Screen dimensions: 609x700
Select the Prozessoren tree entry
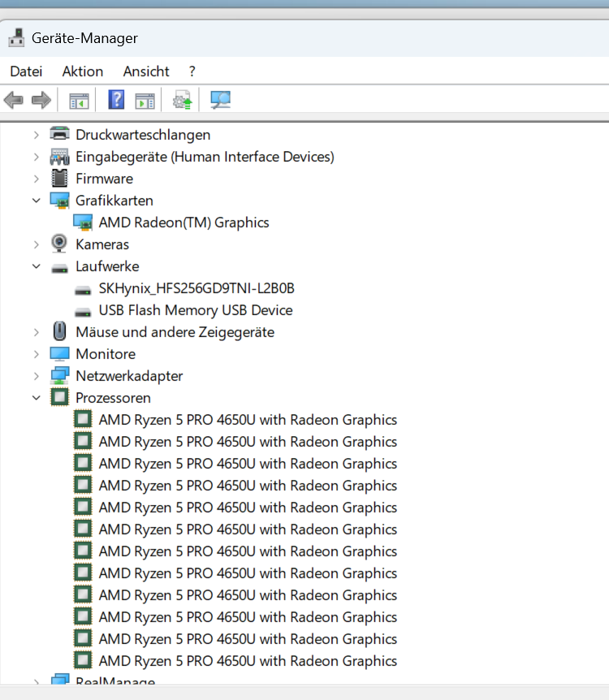point(114,398)
